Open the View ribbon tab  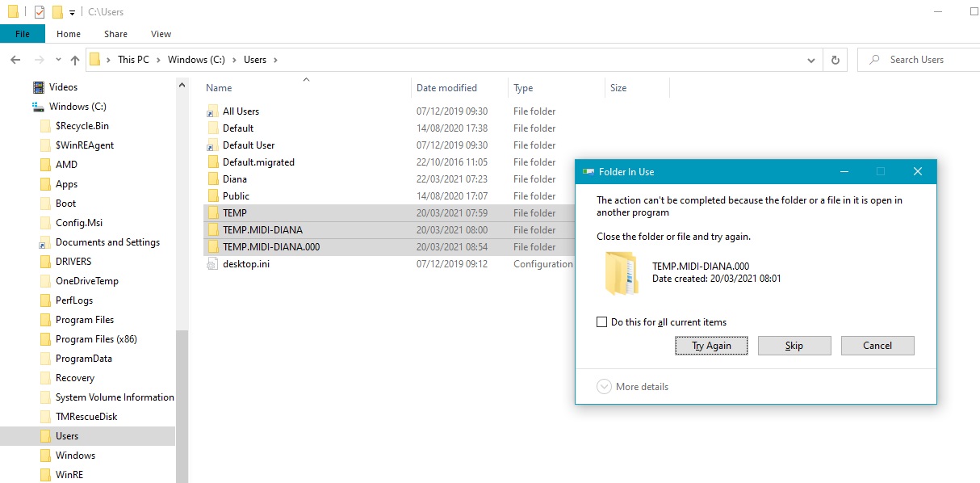coord(161,34)
